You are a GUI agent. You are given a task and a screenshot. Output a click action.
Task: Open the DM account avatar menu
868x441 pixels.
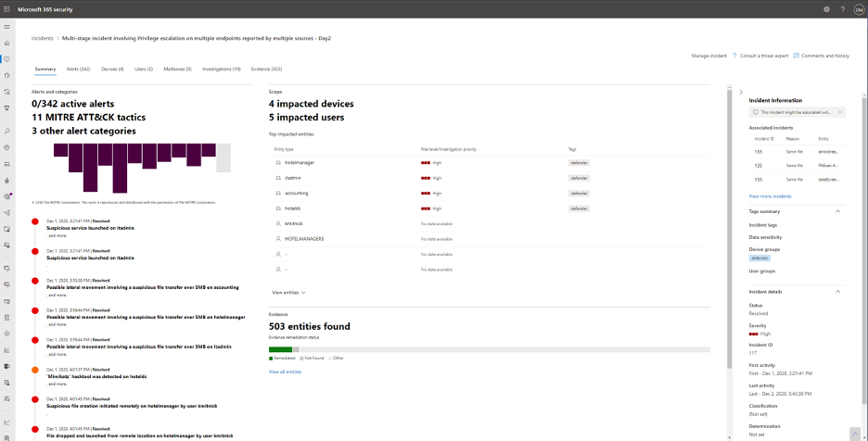coord(859,9)
